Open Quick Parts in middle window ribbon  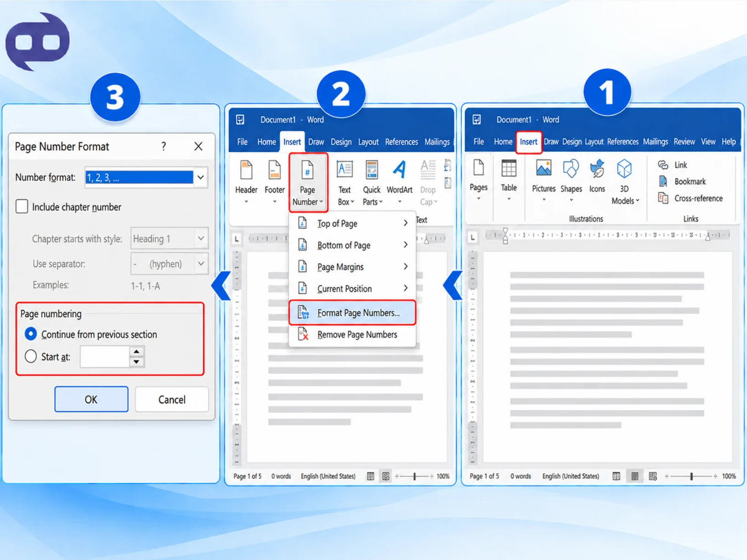coord(372,182)
